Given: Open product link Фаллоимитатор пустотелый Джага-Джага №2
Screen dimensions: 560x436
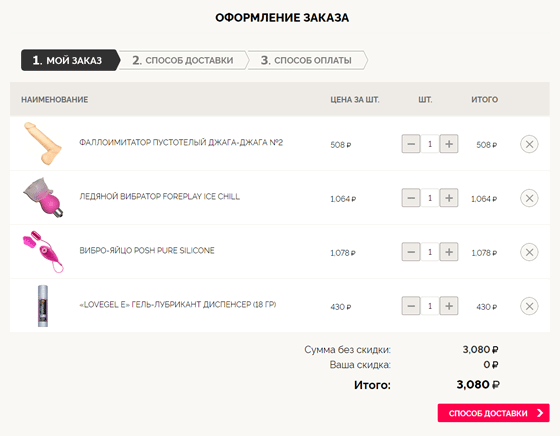Looking at the screenshot, I should coord(181,142).
